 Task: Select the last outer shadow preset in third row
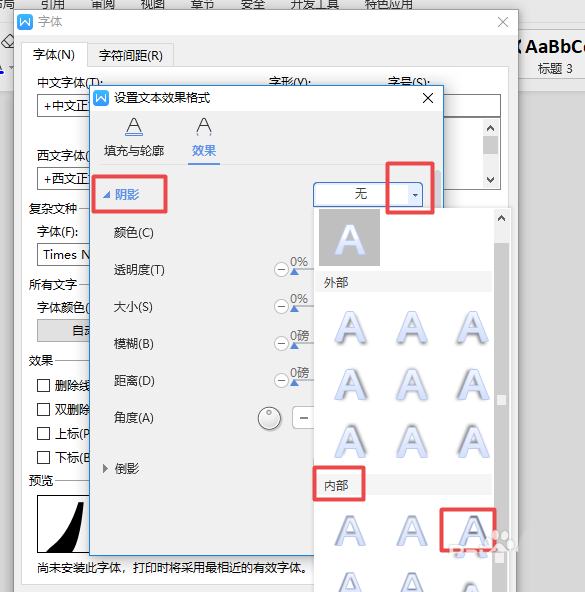pos(473,441)
